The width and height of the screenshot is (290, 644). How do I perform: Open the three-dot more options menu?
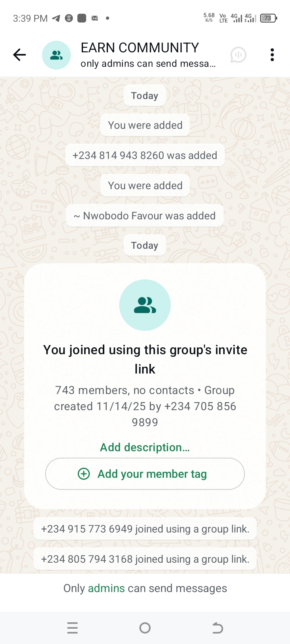click(x=272, y=55)
